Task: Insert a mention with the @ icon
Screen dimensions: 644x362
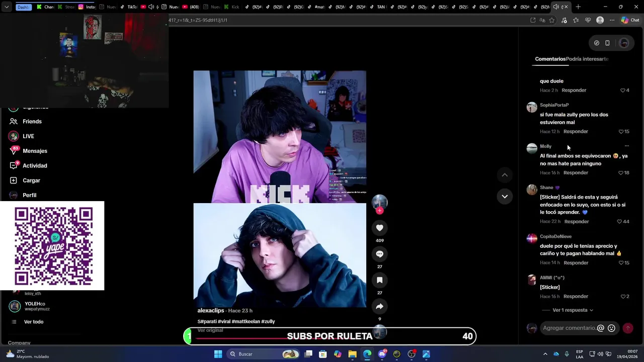Action: tap(600, 328)
